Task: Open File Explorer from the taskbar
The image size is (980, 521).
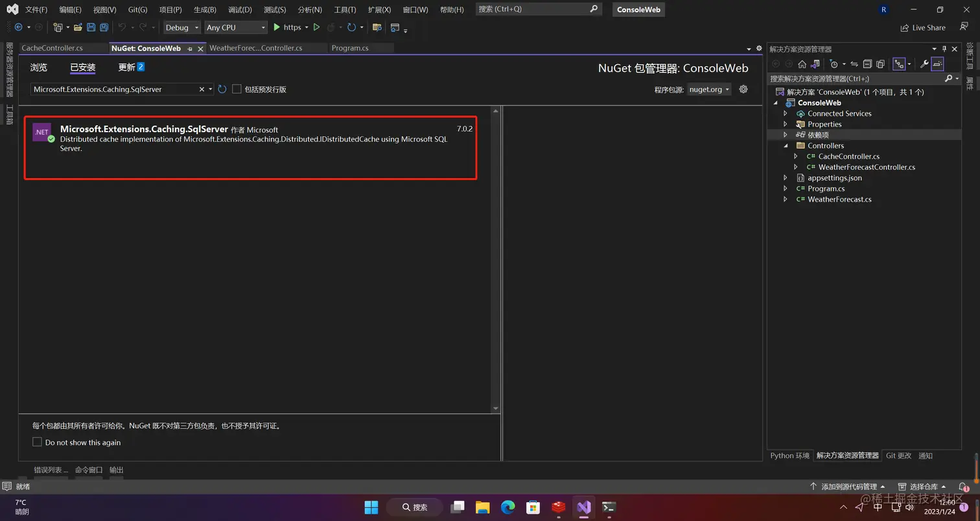Action: point(482,507)
